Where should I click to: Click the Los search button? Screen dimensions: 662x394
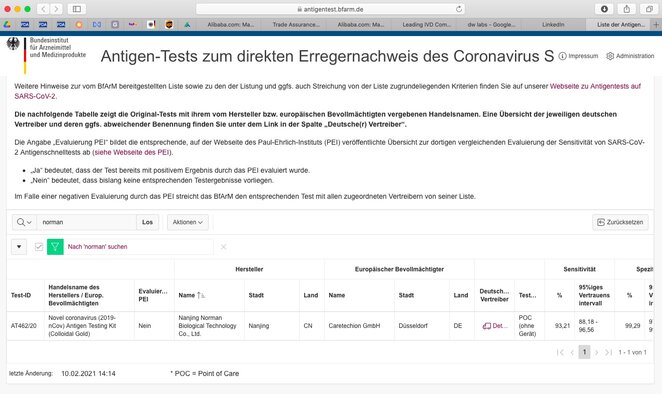click(147, 222)
